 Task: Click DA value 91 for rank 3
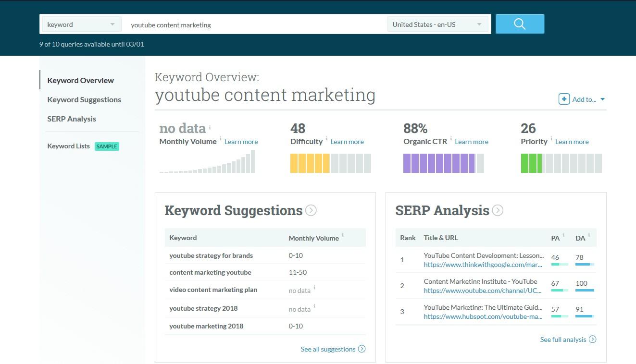pyautogui.click(x=579, y=309)
